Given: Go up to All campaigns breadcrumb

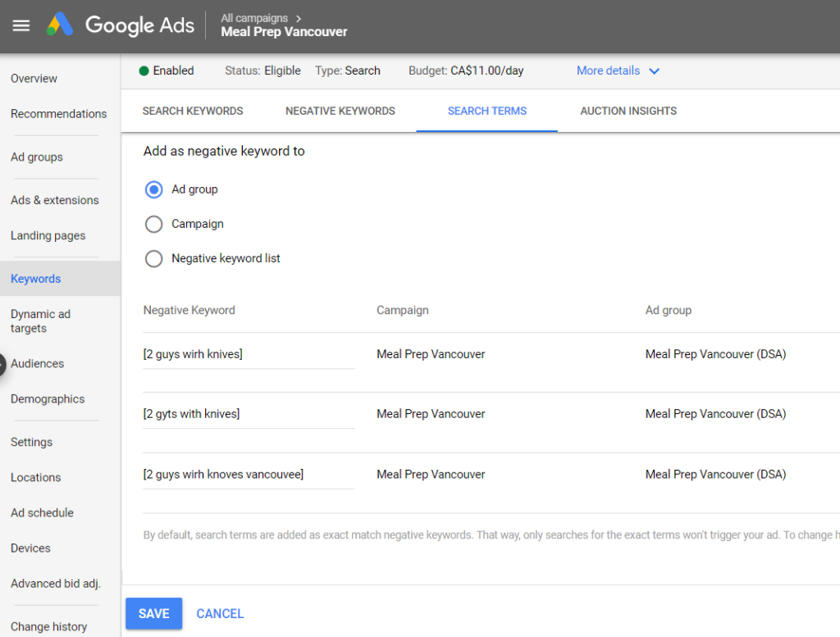Looking at the screenshot, I should 254,18.
